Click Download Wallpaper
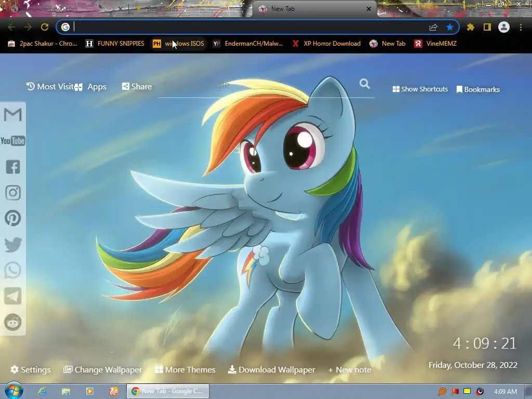The height and width of the screenshot is (399, 532). pyautogui.click(x=271, y=369)
